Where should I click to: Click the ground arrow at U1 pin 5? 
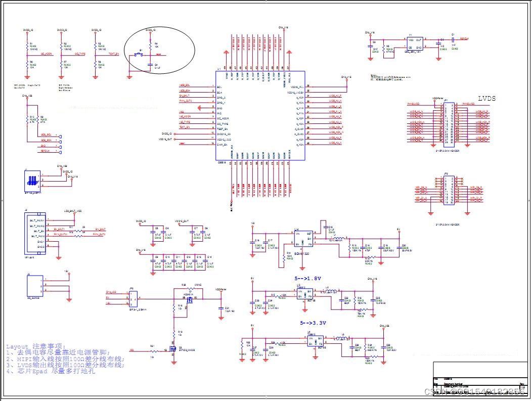click(199, 108)
